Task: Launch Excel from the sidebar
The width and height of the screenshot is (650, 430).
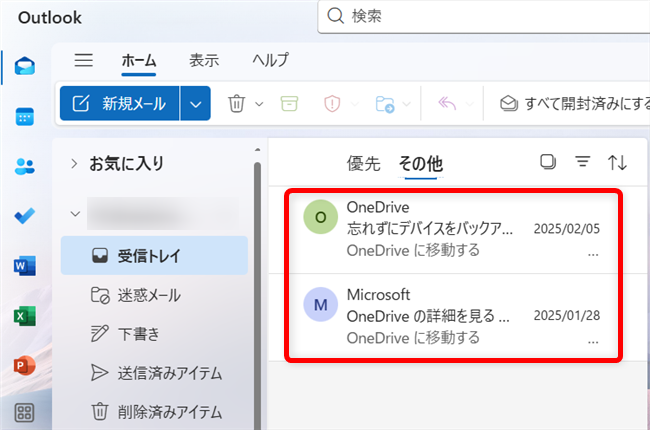Action: 25,316
